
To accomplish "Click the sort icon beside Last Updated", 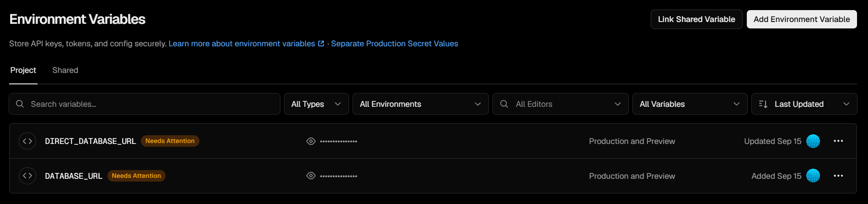I will tap(763, 104).
